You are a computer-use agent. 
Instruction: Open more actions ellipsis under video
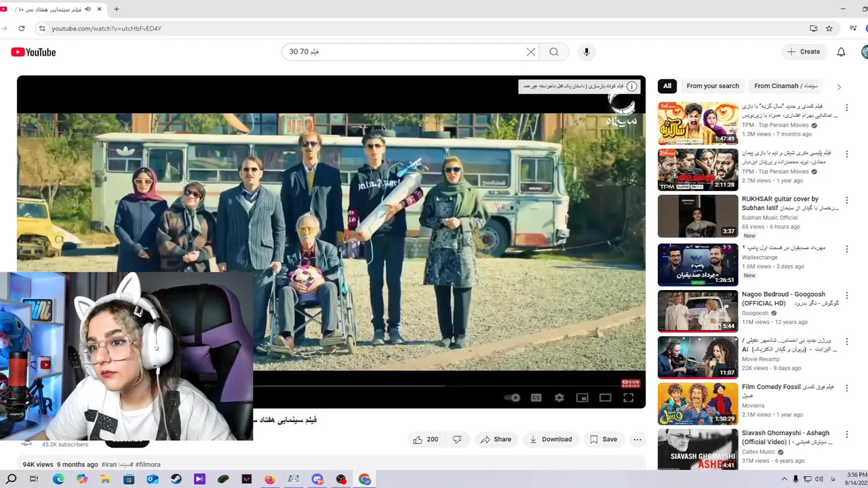pyautogui.click(x=637, y=439)
